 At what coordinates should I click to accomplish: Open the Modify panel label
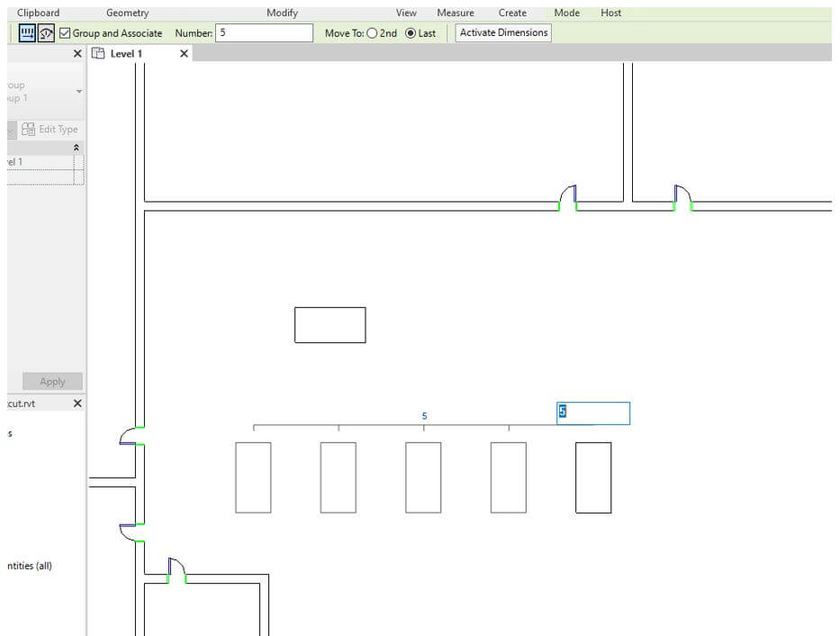tap(283, 13)
